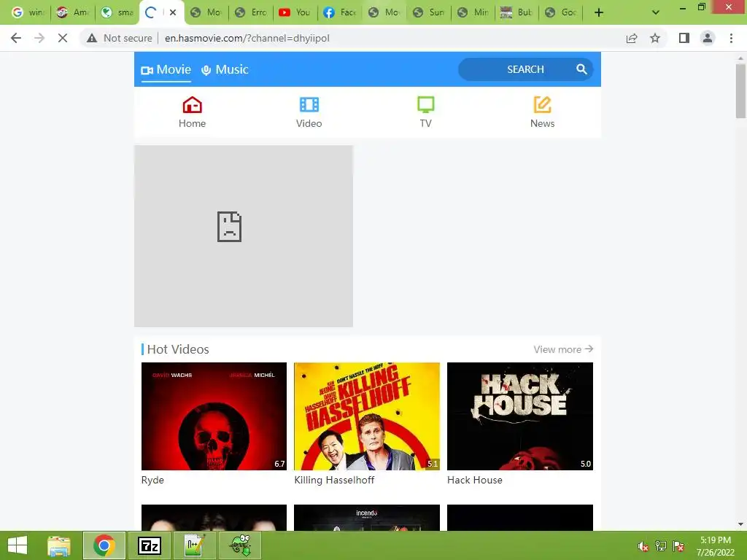Viewport: 747px width, 560px height.
Task: Select Chrome icon in the taskbar
Action: click(x=104, y=545)
